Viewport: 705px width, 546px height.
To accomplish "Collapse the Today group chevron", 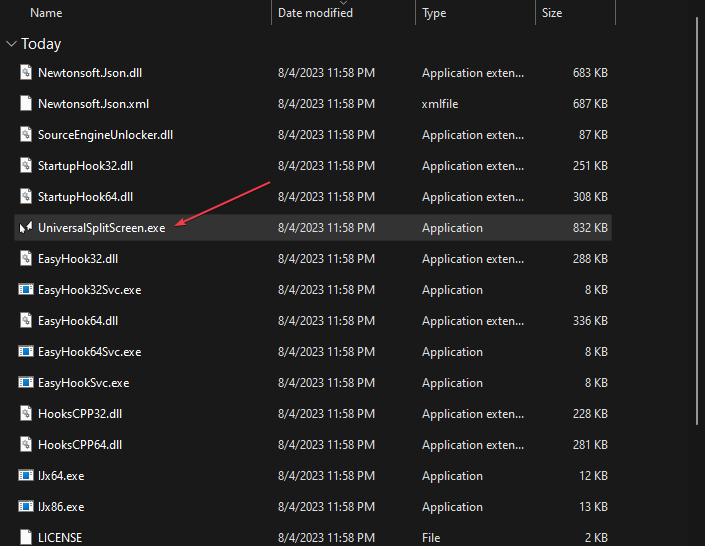I will click(x=11, y=44).
